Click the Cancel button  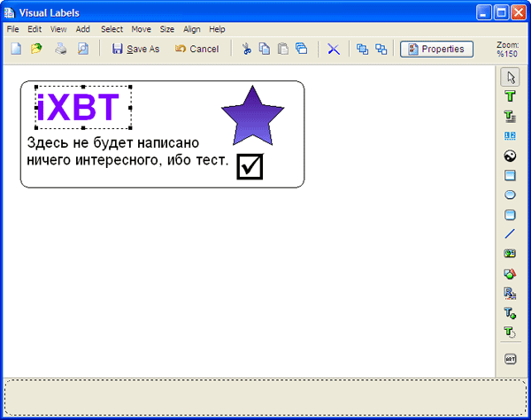[197, 49]
